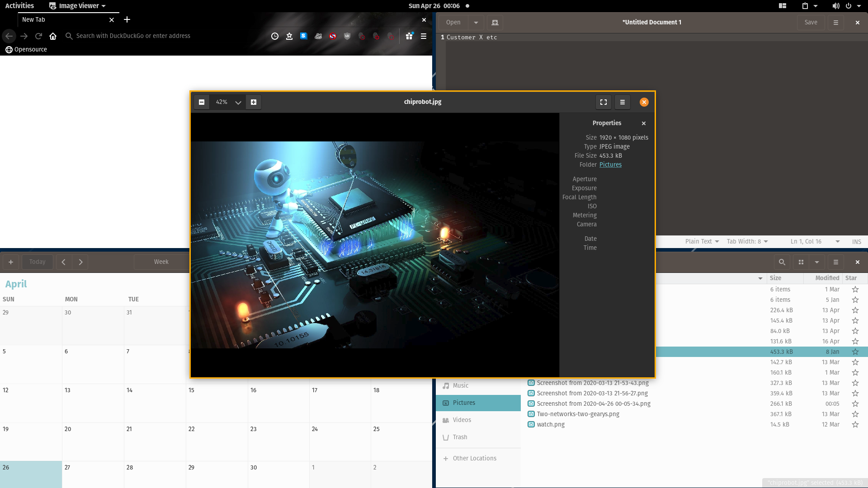Image resolution: width=868 pixels, height=488 pixels.
Task: Save the Untitled Document 1
Action: (811, 22)
